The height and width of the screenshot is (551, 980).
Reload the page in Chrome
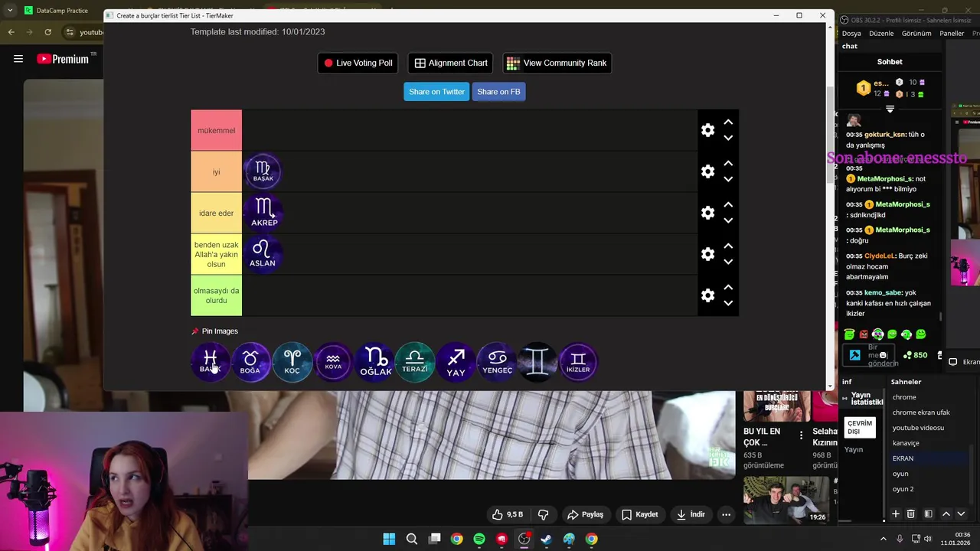click(47, 32)
